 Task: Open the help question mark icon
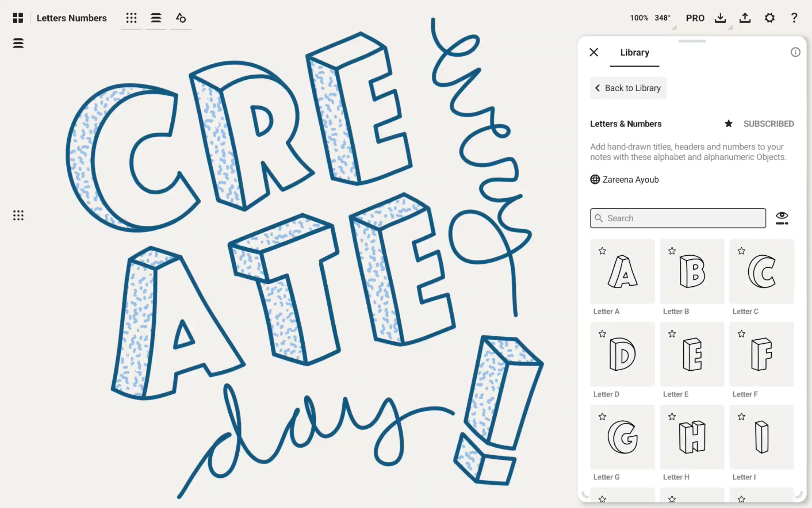coord(794,18)
